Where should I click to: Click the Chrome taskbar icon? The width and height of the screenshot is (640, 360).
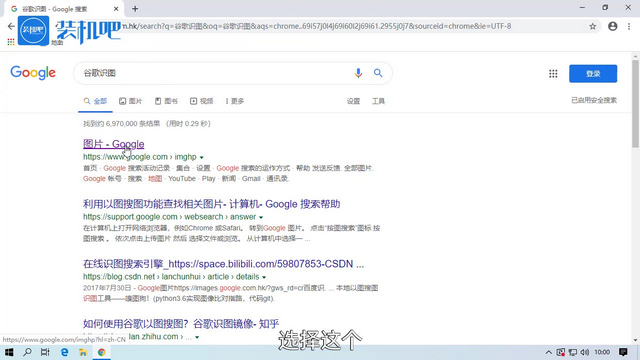point(102,352)
